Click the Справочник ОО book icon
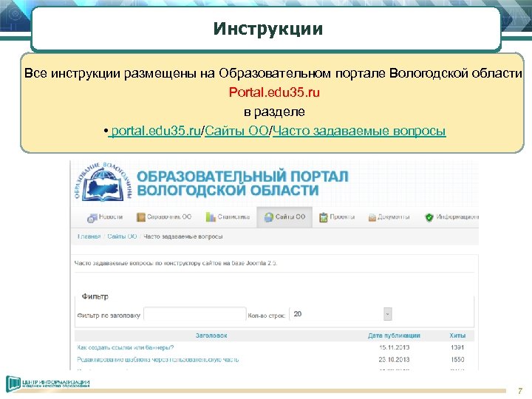532x399 pixels. [140, 217]
